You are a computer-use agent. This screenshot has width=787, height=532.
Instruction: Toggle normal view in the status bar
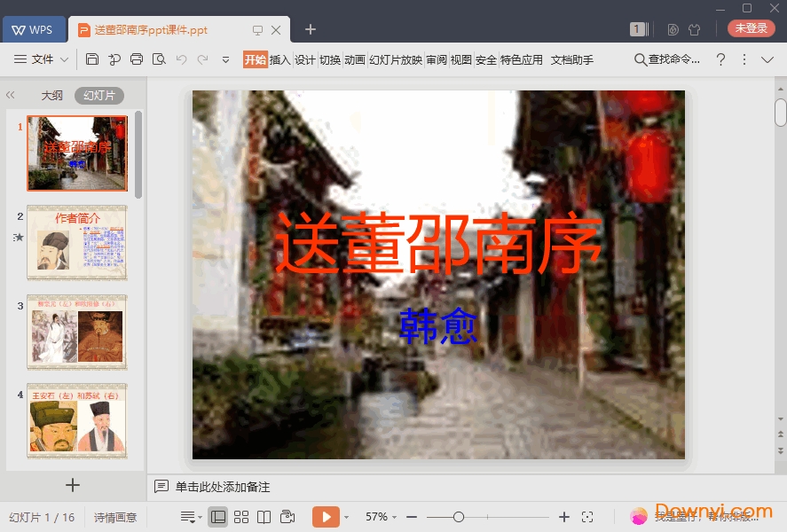point(218,516)
